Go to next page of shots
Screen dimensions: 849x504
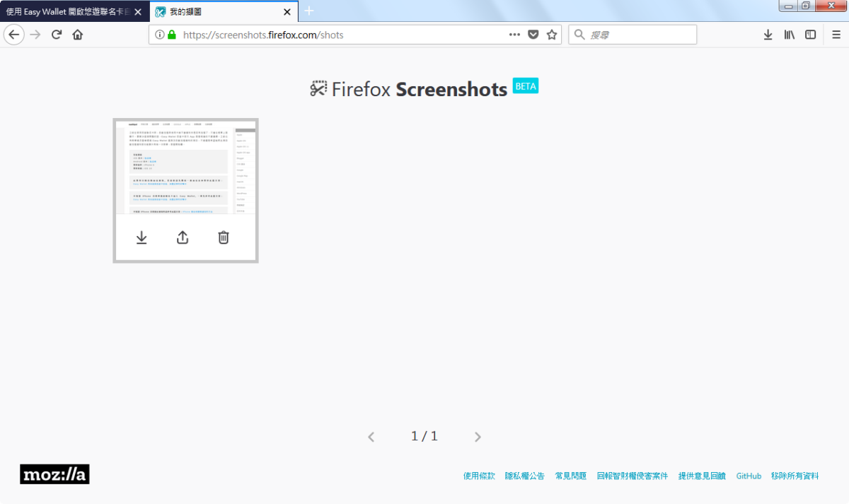478,437
